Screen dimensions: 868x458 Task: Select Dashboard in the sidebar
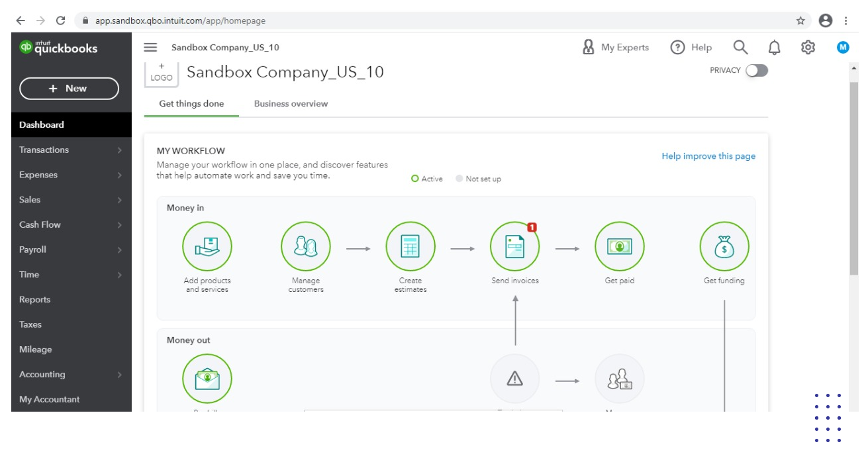(72, 124)
